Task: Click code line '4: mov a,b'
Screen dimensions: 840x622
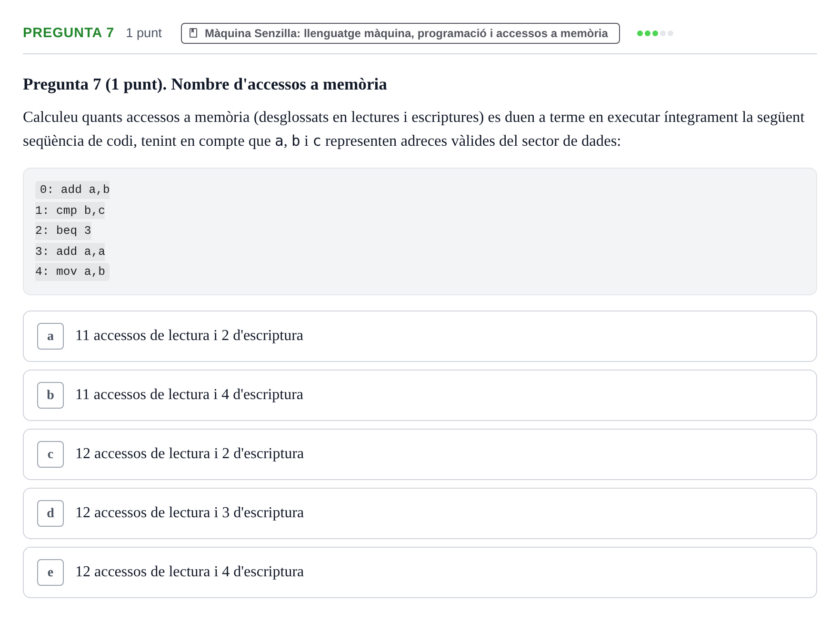Action: point(72,271)
